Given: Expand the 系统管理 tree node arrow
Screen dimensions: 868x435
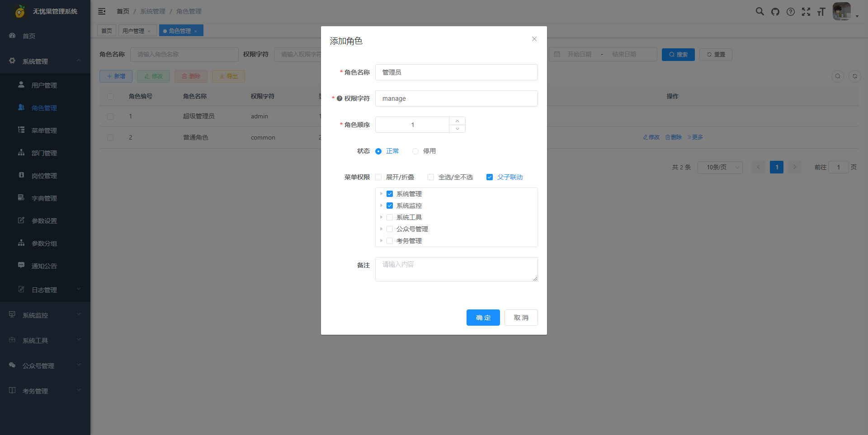Looking at the screenshot, I should click(381, 194).
